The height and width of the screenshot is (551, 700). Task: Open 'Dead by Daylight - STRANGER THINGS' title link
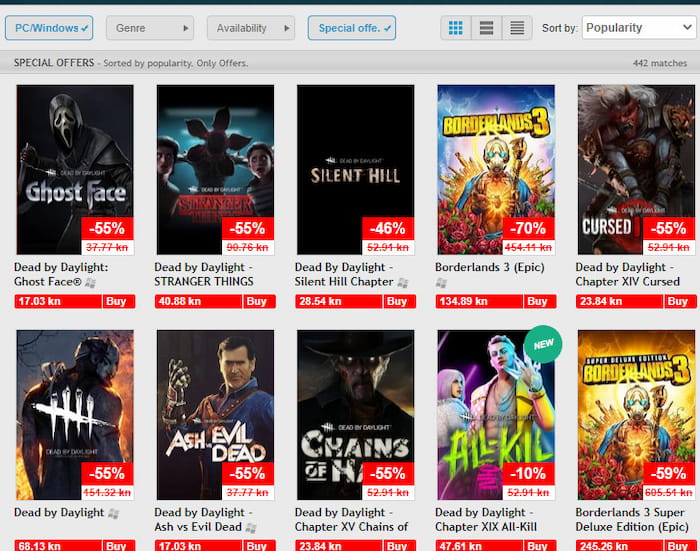(x=204, y=274)
